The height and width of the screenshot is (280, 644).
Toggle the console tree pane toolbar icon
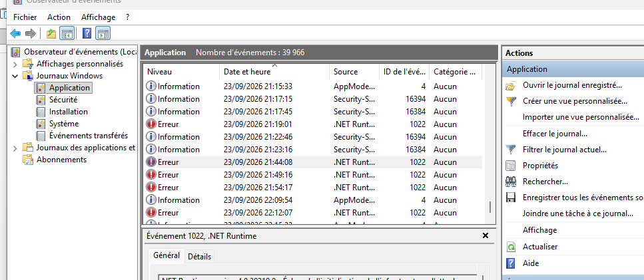click(x=67, y=33)
